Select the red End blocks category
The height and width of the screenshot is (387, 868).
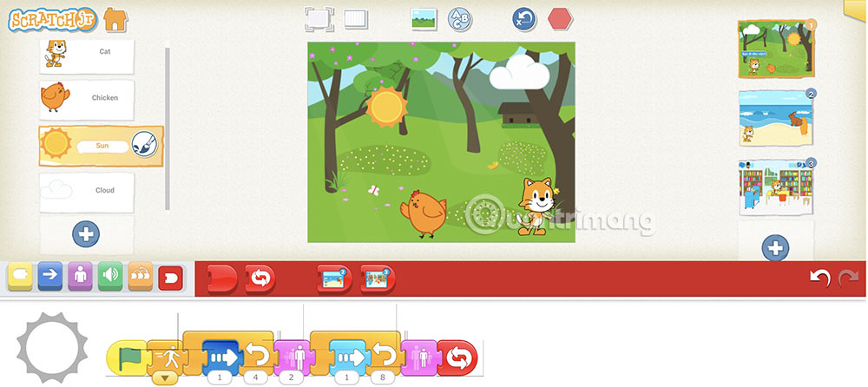[x=170, y=279]
